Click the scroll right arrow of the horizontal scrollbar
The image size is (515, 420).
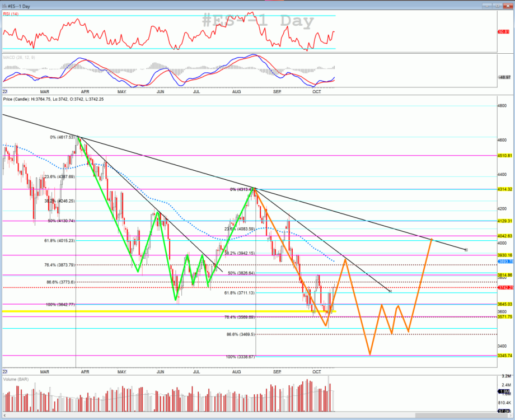509,416
